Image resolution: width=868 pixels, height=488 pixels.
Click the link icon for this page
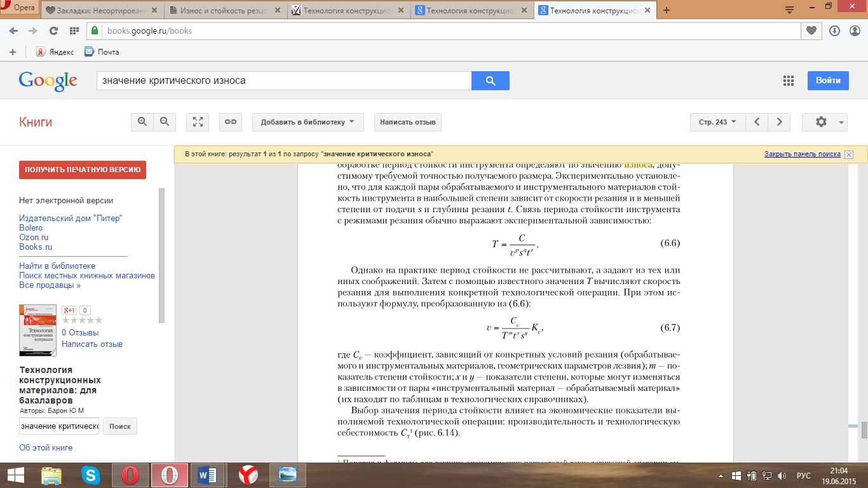pos(231,122)
